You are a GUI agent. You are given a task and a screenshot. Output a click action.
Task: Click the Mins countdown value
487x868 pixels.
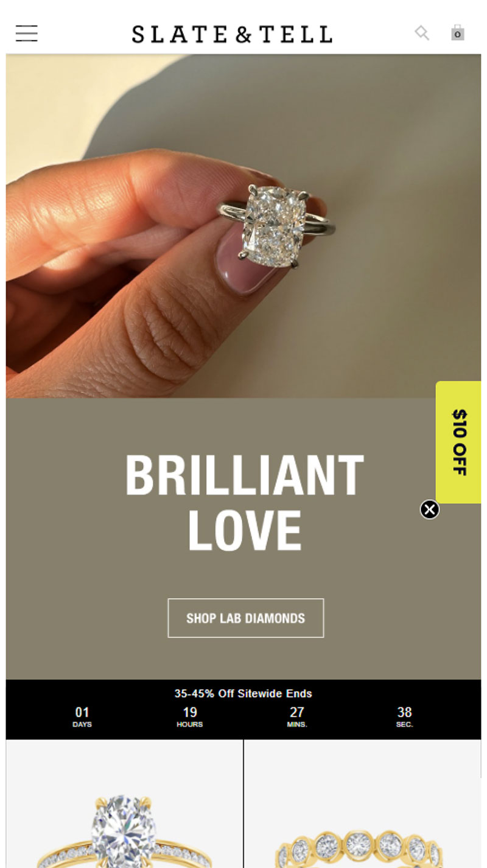297,712
